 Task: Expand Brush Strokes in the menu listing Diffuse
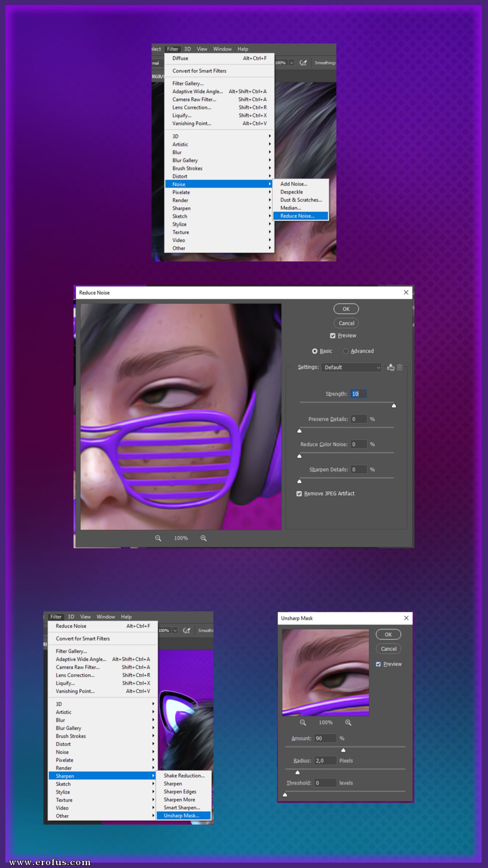coord(220,168)
